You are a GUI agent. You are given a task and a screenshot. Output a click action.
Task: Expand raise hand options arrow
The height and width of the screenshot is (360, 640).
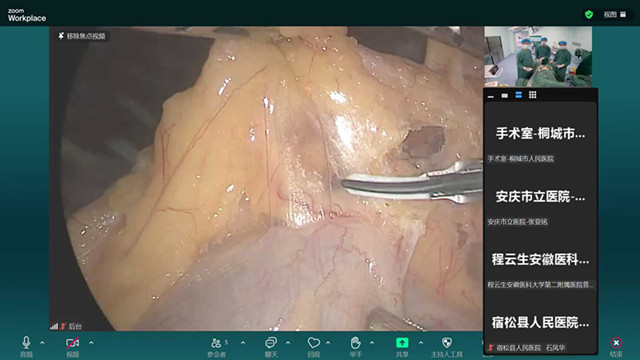[x=372, y=343]
